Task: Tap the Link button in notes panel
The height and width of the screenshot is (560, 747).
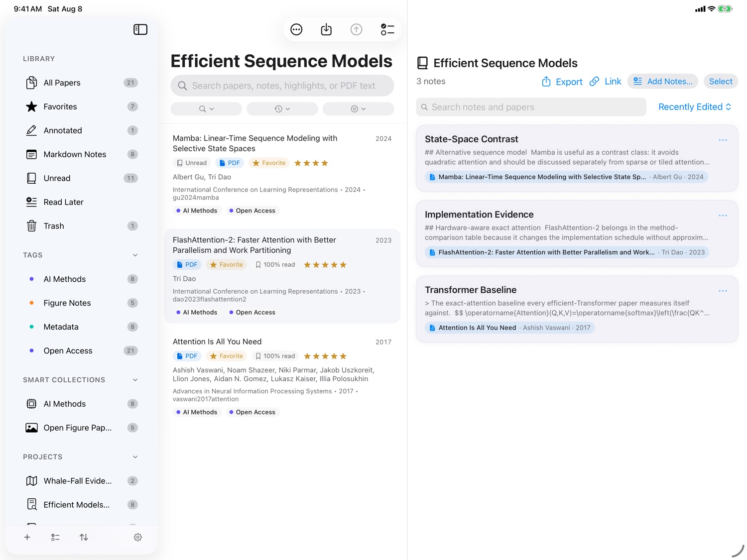Action: [x=606, y=82]
